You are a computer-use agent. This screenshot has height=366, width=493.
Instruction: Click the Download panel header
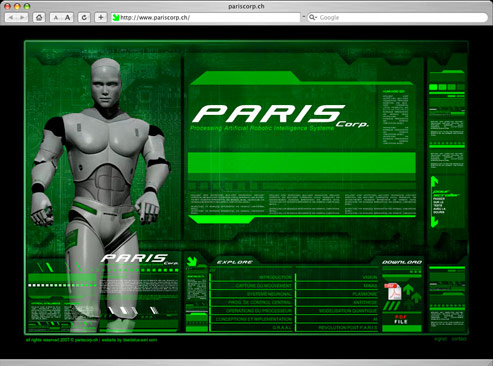[x=402, y=262]
